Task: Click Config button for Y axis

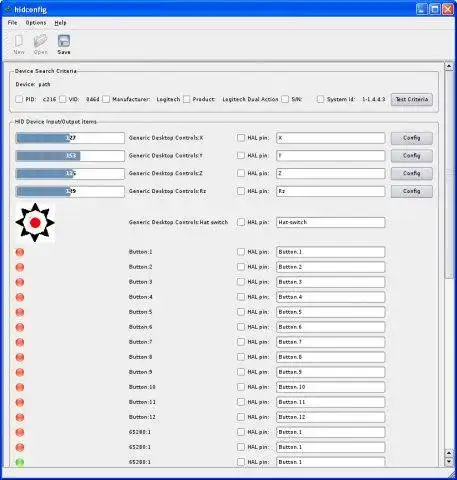Action: point(412,156)
